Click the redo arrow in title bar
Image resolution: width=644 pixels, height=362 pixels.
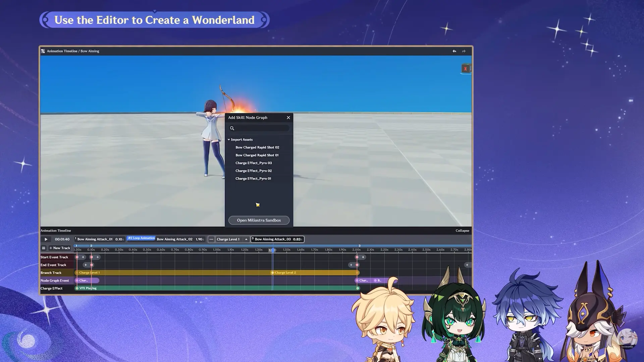[x=464, y=51]
